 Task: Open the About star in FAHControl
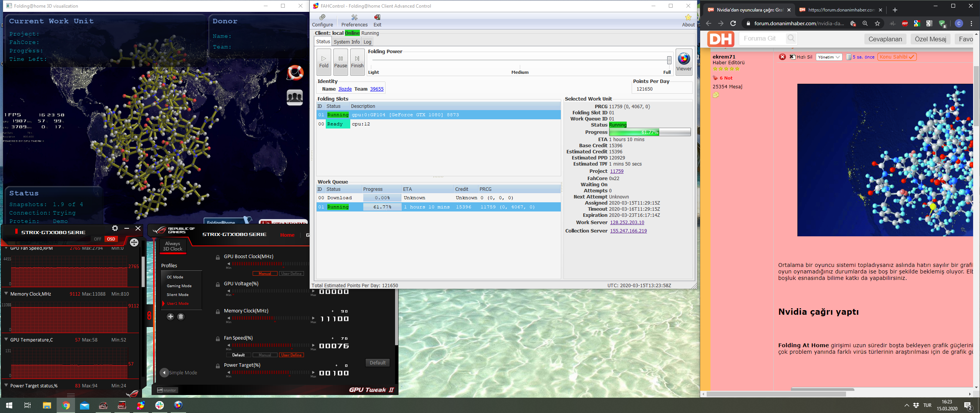[x=688, y=21]
